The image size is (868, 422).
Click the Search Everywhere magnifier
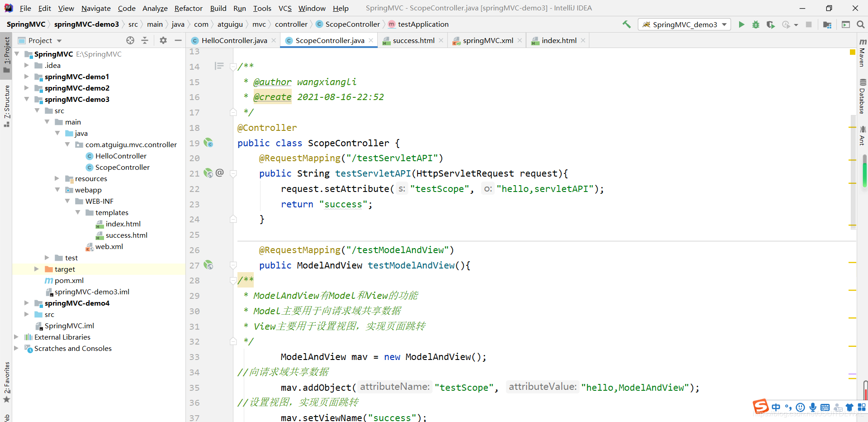[x=860, y=24]
